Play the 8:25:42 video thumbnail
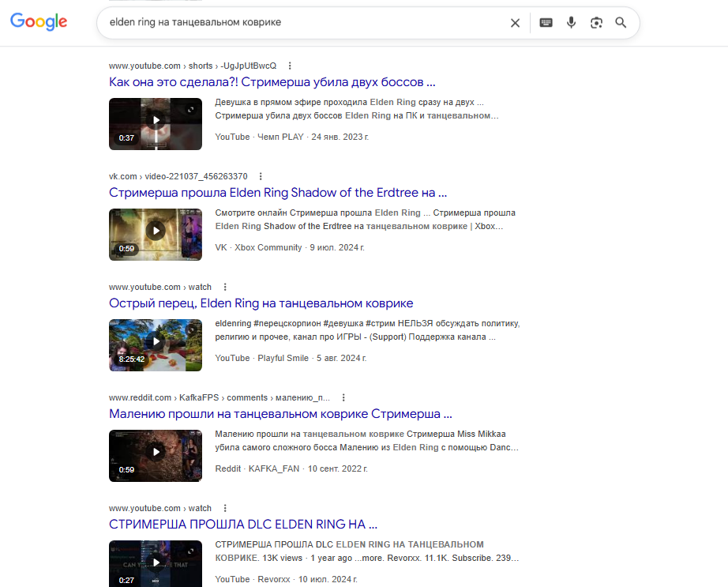Screen dimensions: 728x587 (x=156, y=345)
